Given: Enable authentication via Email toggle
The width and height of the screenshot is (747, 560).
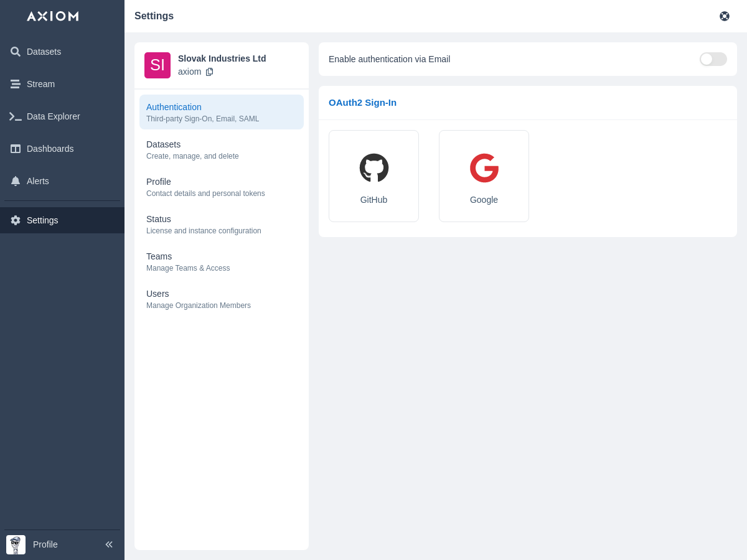Looking at the screenshot, I should (x=713, y=59).
